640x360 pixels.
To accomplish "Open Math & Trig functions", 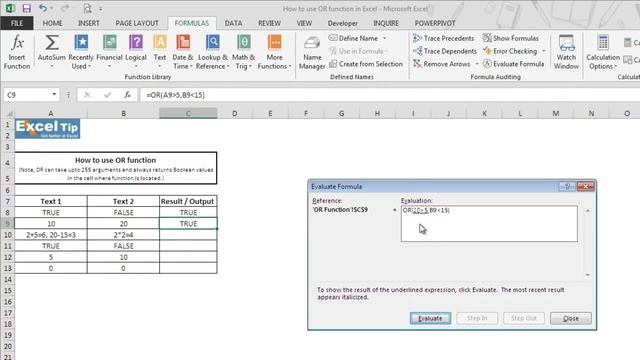I will point(244,52).
